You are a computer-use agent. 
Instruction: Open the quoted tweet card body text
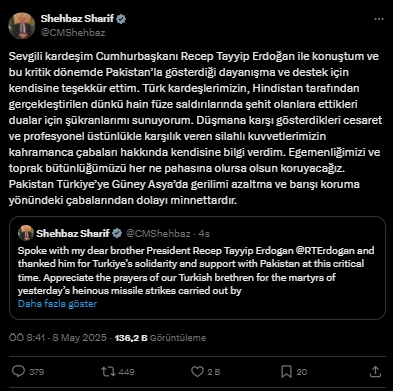point(196,270)
